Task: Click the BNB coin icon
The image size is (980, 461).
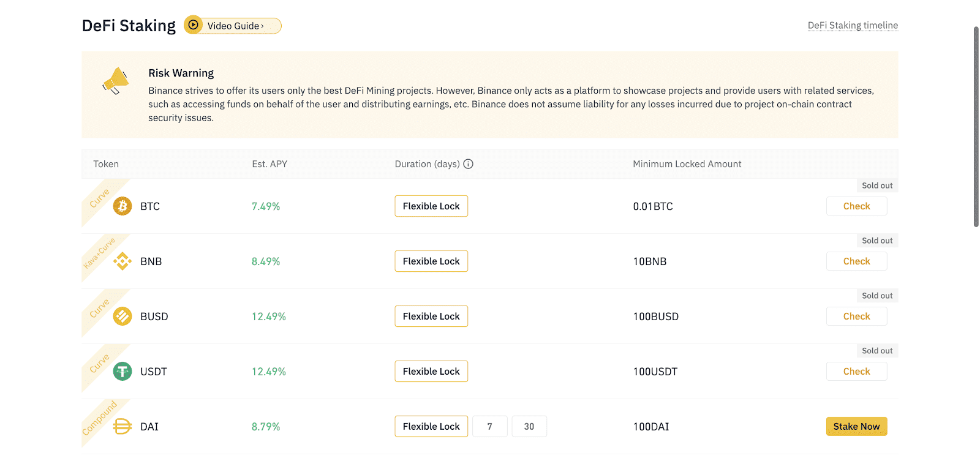Action: [123, 261]
